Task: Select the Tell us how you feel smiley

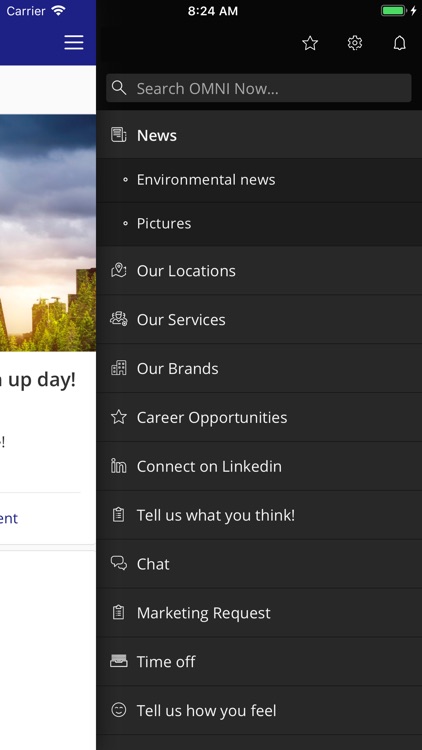Action: point(119,710)
